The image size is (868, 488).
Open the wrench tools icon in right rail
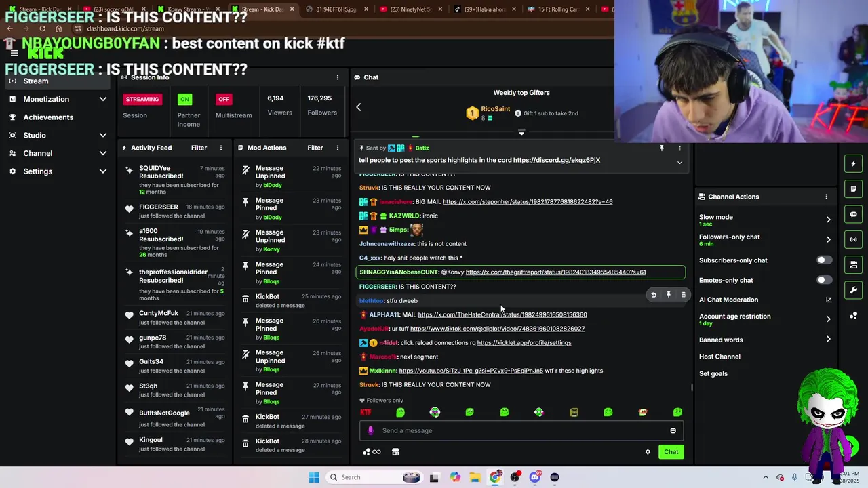point(853,290)
